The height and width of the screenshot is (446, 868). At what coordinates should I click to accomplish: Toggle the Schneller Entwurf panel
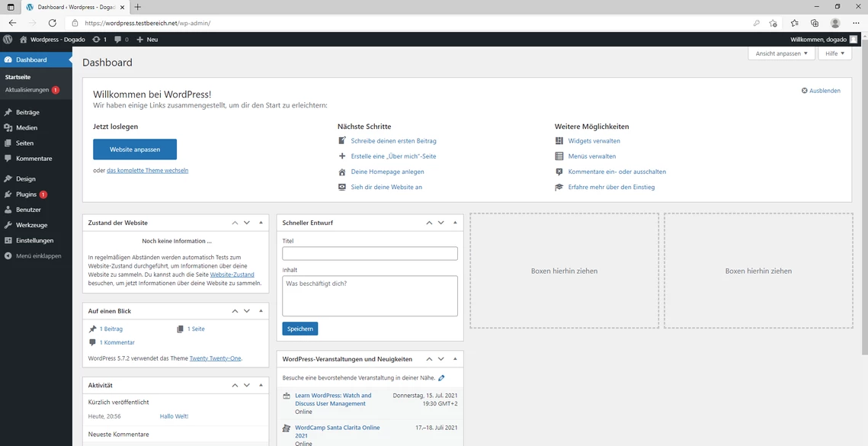pos(456,223)
